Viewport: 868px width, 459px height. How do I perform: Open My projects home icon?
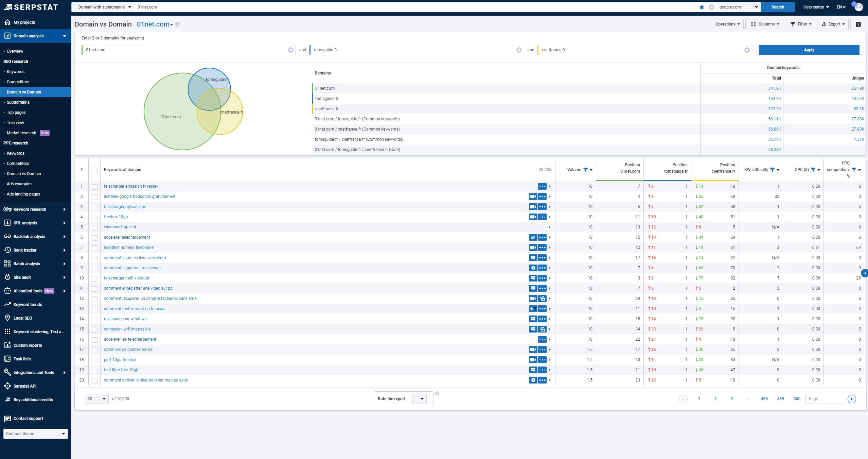pos(7,22)
